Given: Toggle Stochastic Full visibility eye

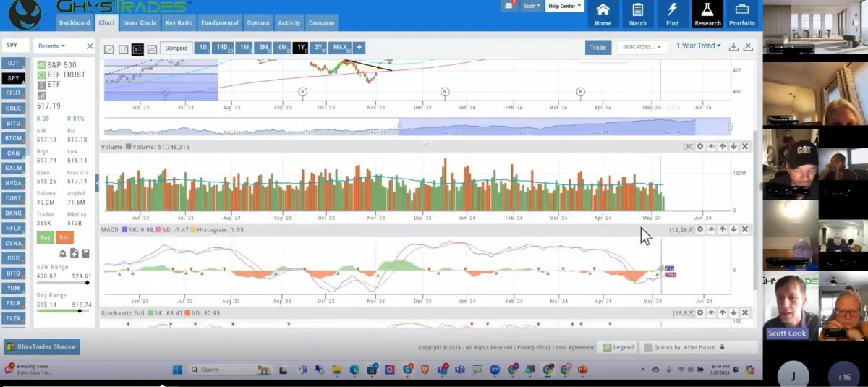Looking at the screenshot, I should coord(711,312).
